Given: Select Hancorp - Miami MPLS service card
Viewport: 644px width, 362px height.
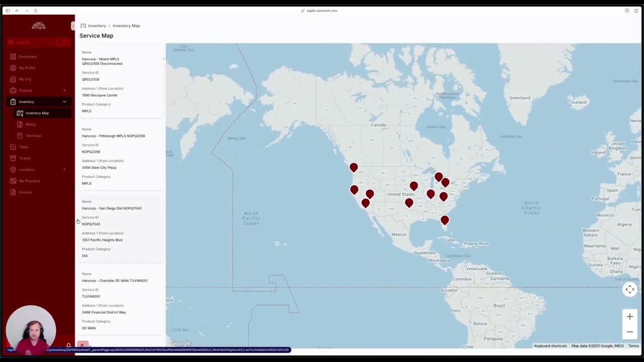Looking at the screenshot, I should pyautogui.click(x=121, y=81).
